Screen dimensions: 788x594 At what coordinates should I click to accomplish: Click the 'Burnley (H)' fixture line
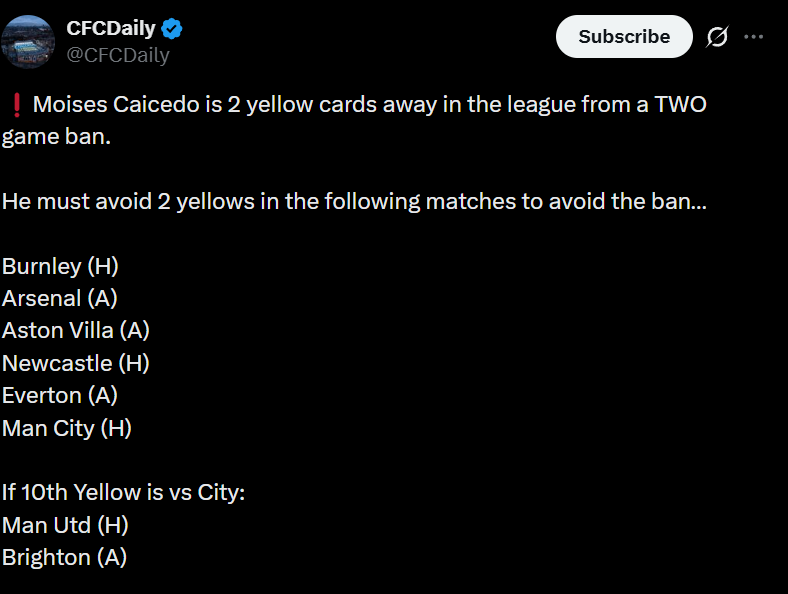click(x=60, y=266)
